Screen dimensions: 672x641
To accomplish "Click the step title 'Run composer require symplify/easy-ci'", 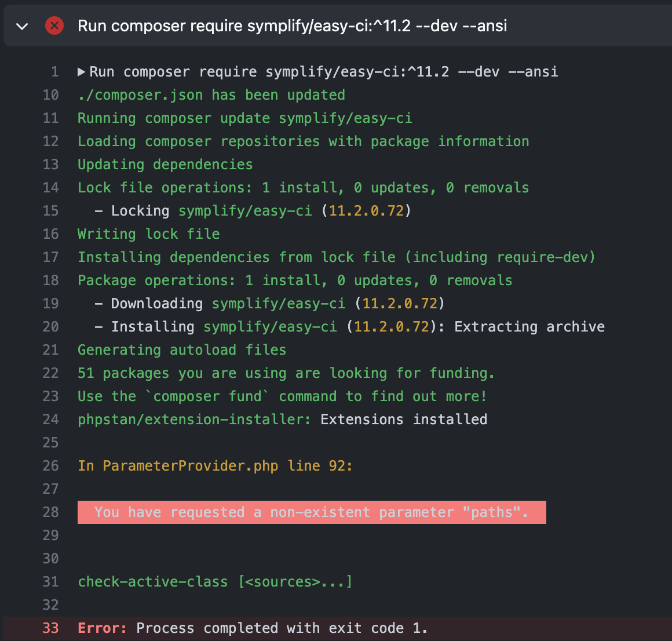I will [293, 26].
